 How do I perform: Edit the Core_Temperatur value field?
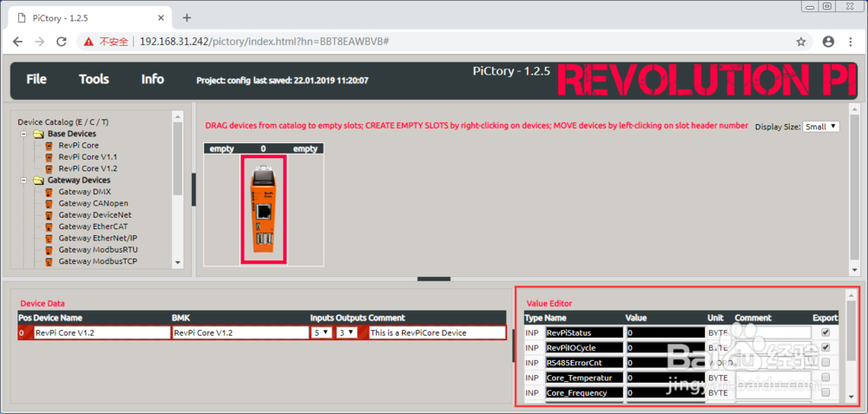click(664, 378)
